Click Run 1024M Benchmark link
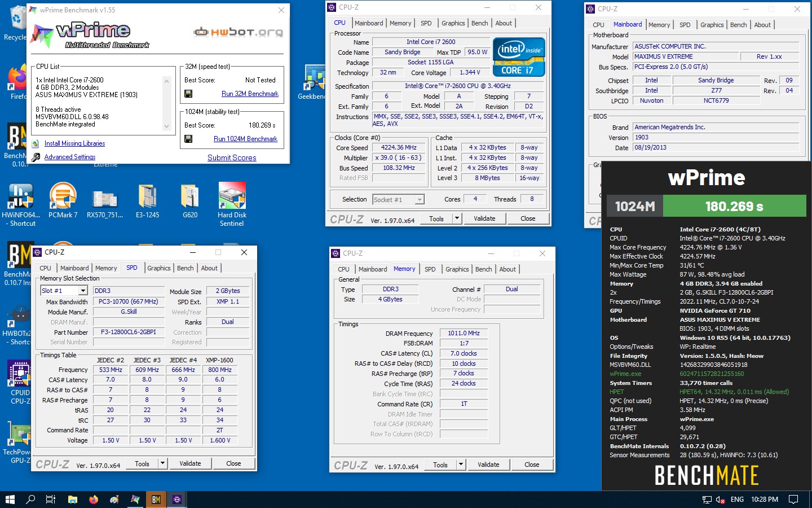This screenshot has height=508, width=812. tap(245, 139)
